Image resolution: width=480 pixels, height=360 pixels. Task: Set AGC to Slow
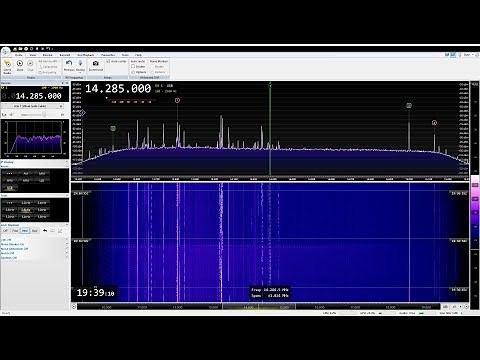[35, 231]
